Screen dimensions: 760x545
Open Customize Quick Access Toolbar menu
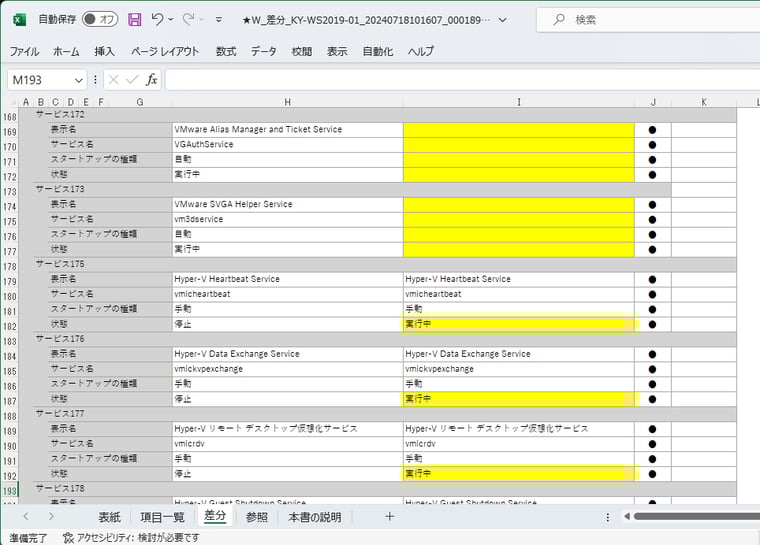[219, 20]
